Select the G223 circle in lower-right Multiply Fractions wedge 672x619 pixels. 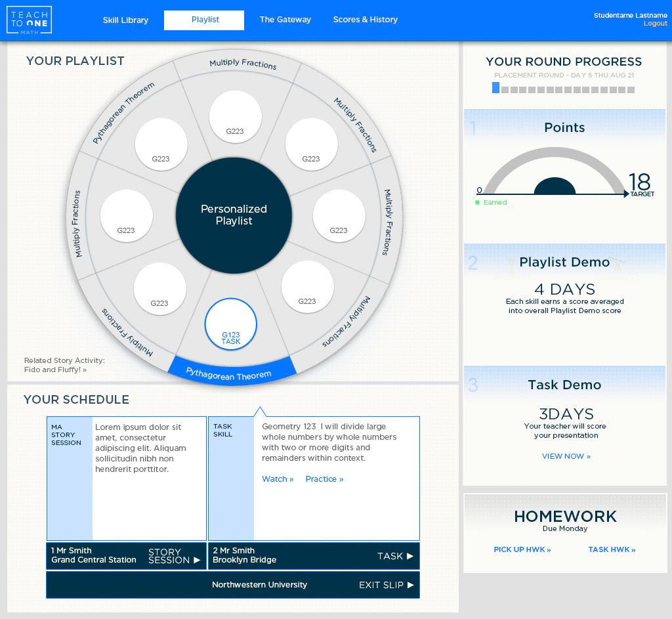tap(307, 287)
